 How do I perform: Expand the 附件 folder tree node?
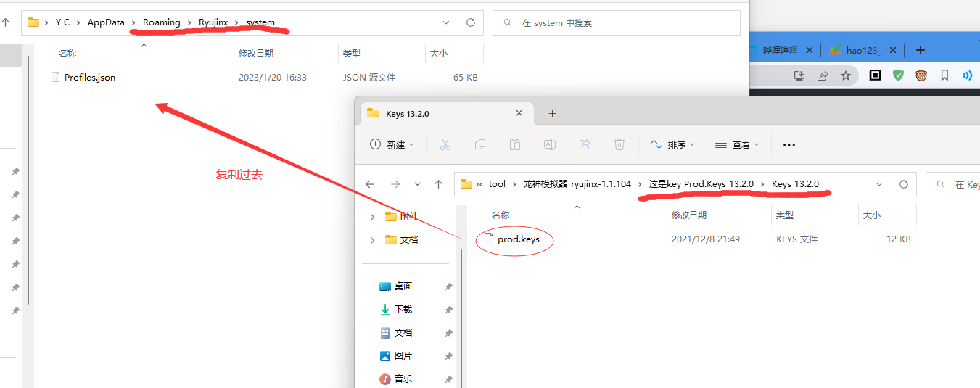(373, 216)
